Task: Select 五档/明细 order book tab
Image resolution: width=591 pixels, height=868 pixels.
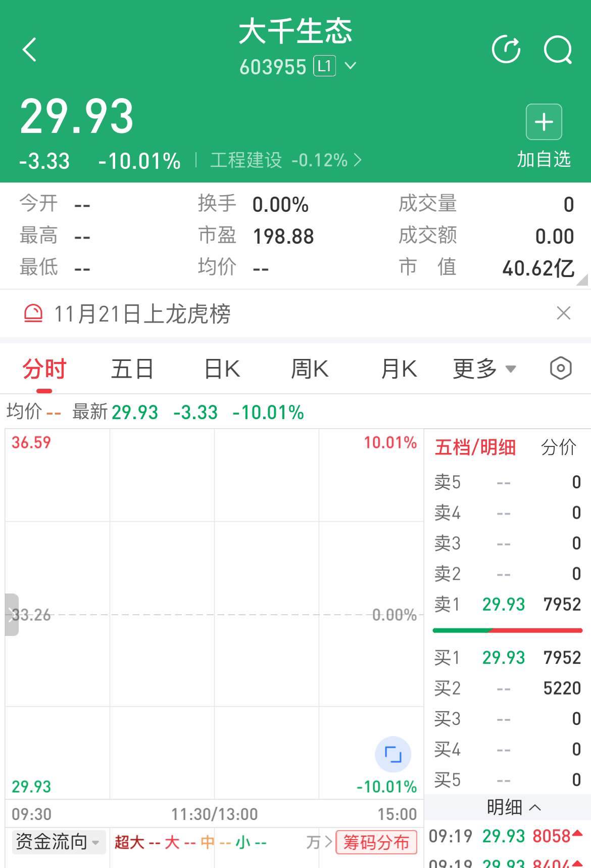Action: coord(475,447)
